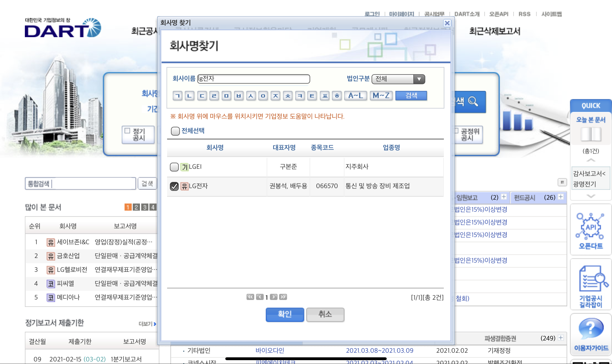Go to previous page of results
612x364 pixels.
(x=260, y=297)
